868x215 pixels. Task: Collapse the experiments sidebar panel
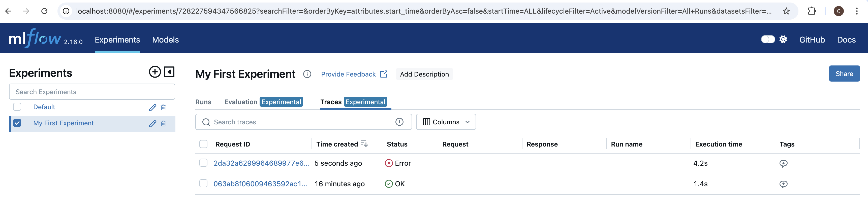pyautogui.click(x=169, y=72)
